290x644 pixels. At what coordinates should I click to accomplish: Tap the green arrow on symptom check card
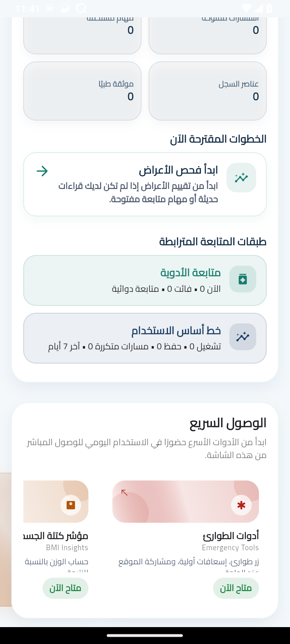[x=42, y=171]
